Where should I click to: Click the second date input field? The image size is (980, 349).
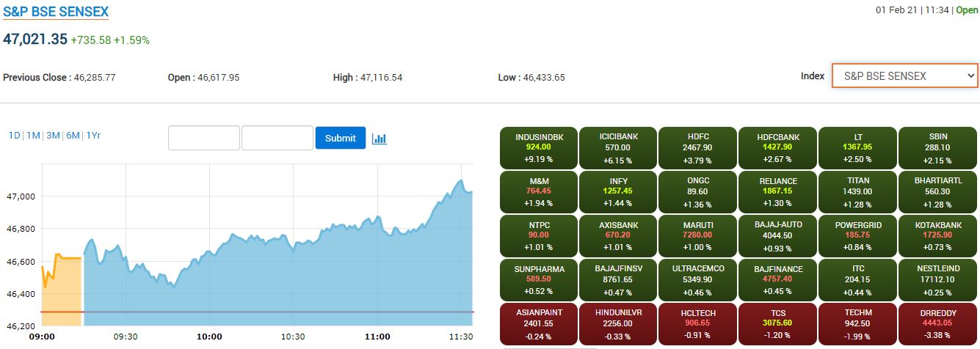(x=277, y=138)
